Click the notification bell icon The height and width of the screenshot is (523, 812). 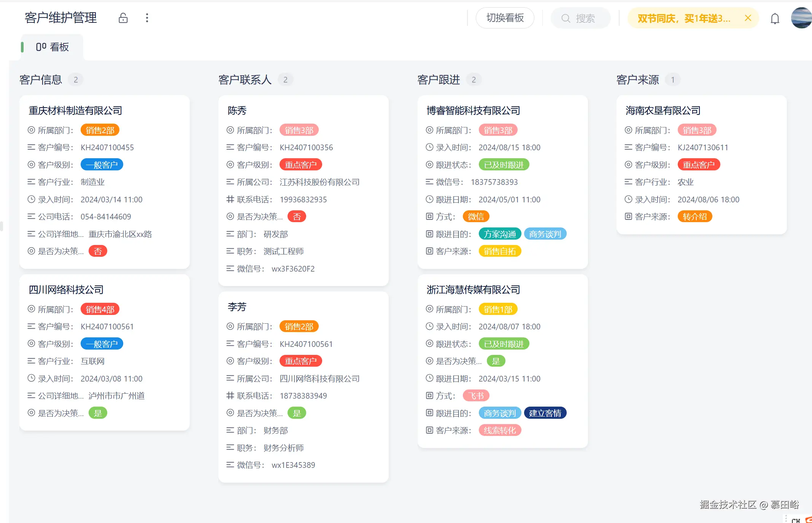775,18
